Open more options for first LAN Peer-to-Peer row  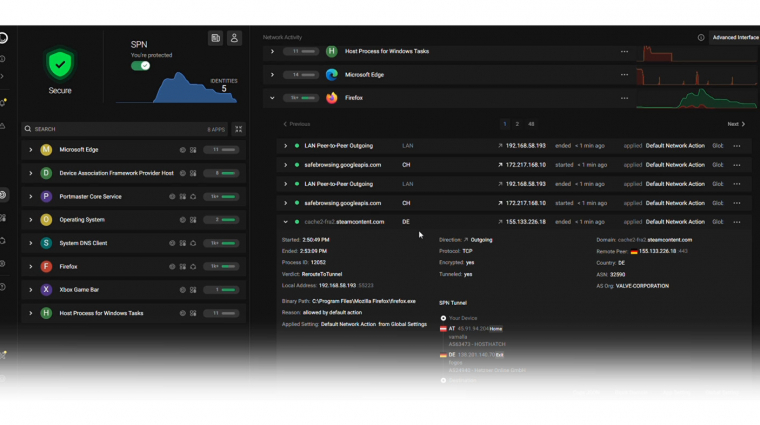click(737, 146)
